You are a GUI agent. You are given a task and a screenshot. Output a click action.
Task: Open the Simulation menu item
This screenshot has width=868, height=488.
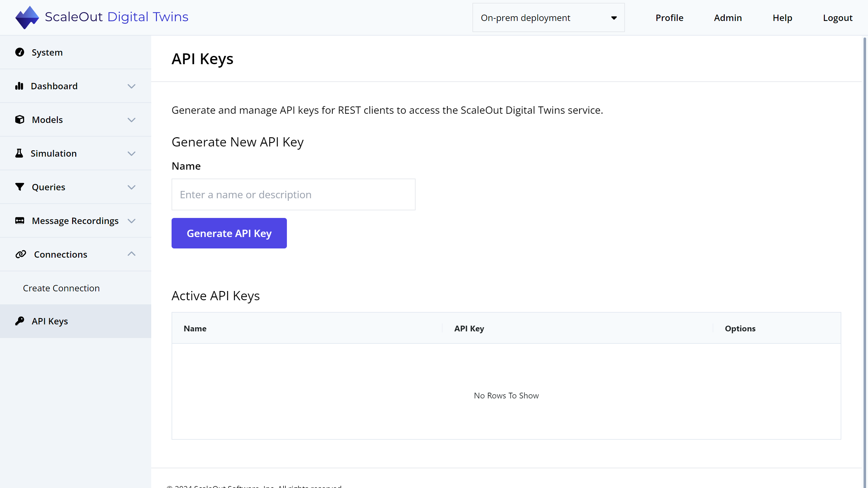(76, 153)
